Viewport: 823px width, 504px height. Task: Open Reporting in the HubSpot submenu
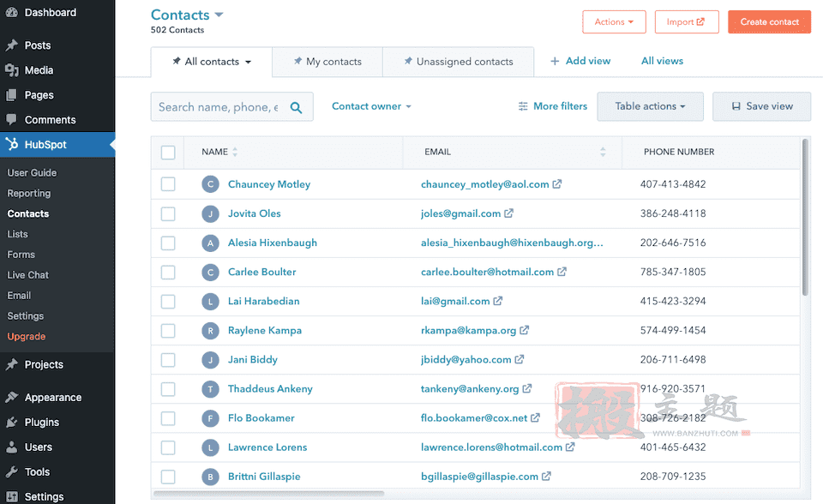[29, 193]
